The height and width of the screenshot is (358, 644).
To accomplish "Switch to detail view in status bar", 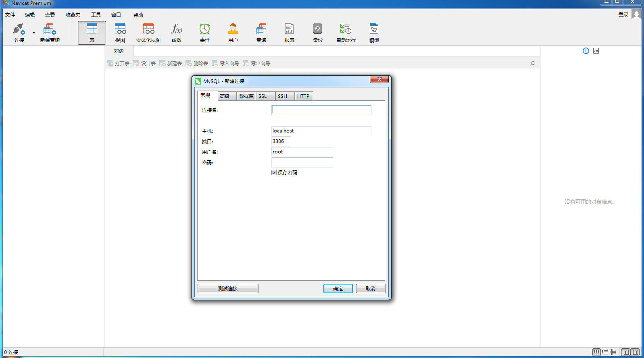I will (x=605, y=352).
